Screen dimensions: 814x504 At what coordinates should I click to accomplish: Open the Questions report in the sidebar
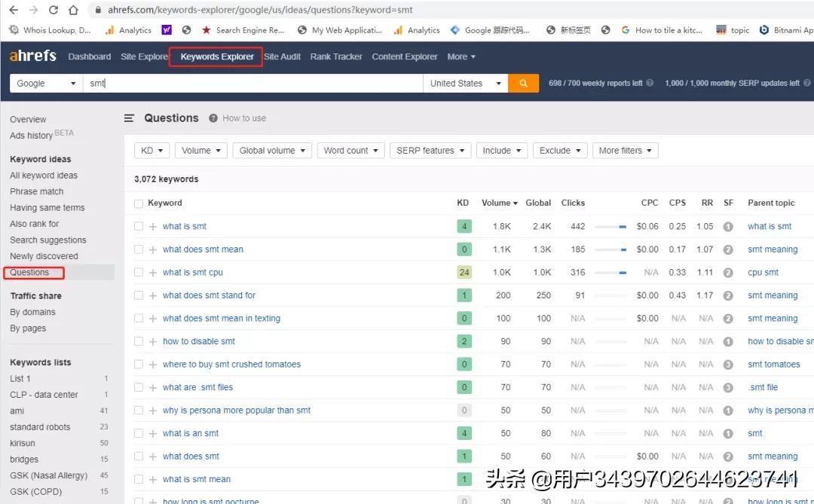[29, 273]
